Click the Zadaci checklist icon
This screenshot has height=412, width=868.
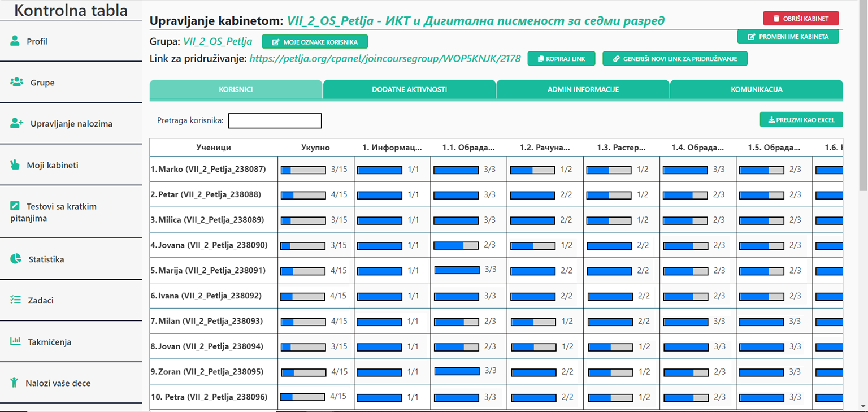pos(16,300)
